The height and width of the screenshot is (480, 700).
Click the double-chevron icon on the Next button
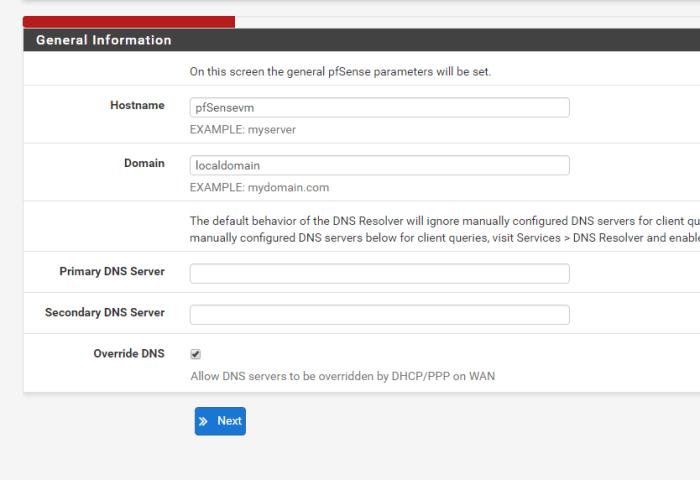click(204, 421)
